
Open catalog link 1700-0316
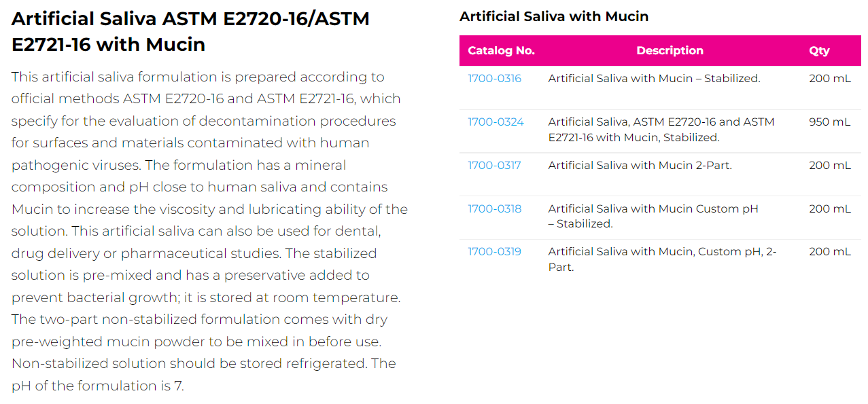coord(494,79)
